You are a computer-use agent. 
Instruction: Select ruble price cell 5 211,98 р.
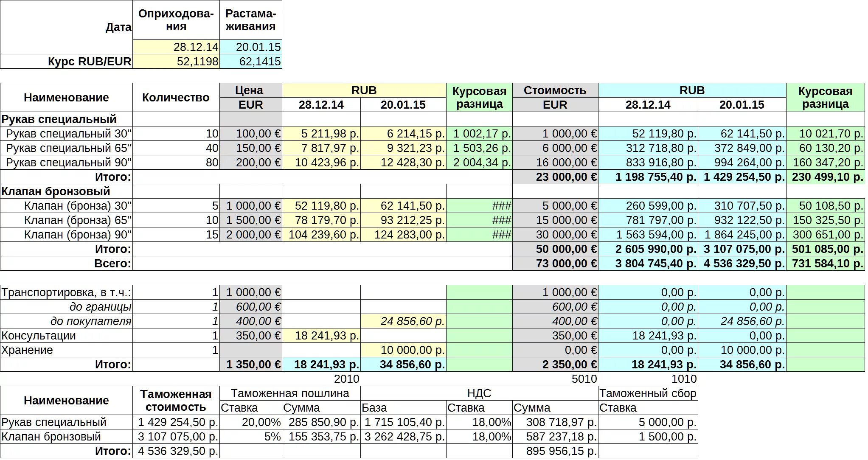(321, 134)
